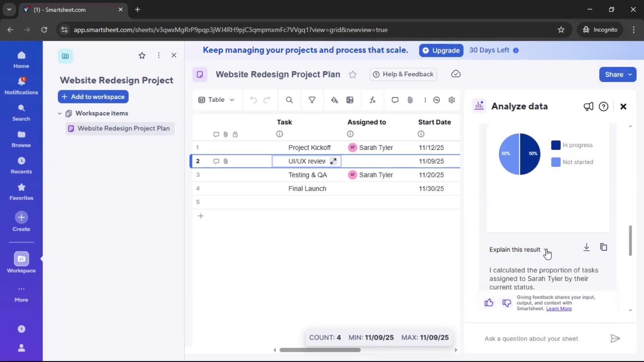Click the attachments paperclip icon
Viewport: 644px width, 362px height.
(x=410, y=100)
